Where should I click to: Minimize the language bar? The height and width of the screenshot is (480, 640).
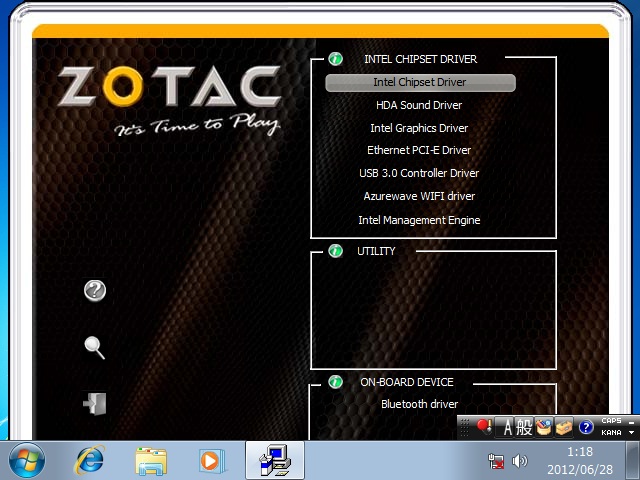click(631, 422)
